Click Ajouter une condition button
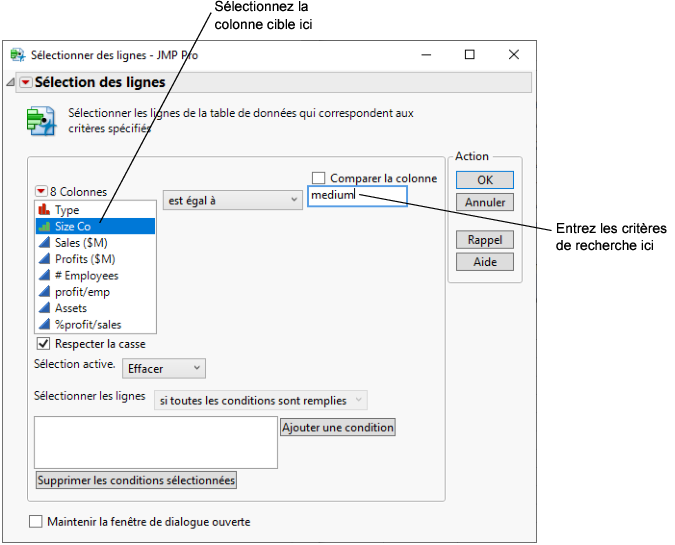Image resolution: width=675 pixels, height=545 pixels. coord(338,427)
